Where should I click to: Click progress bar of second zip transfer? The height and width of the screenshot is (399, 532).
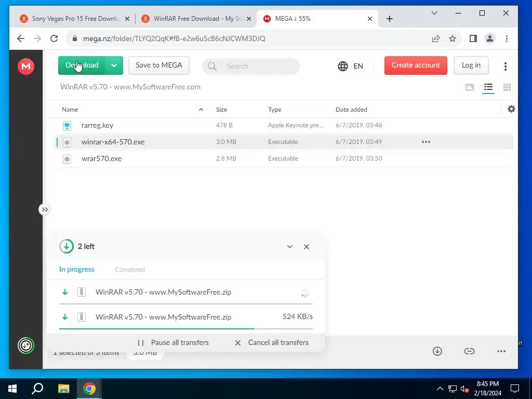point(186,329)
